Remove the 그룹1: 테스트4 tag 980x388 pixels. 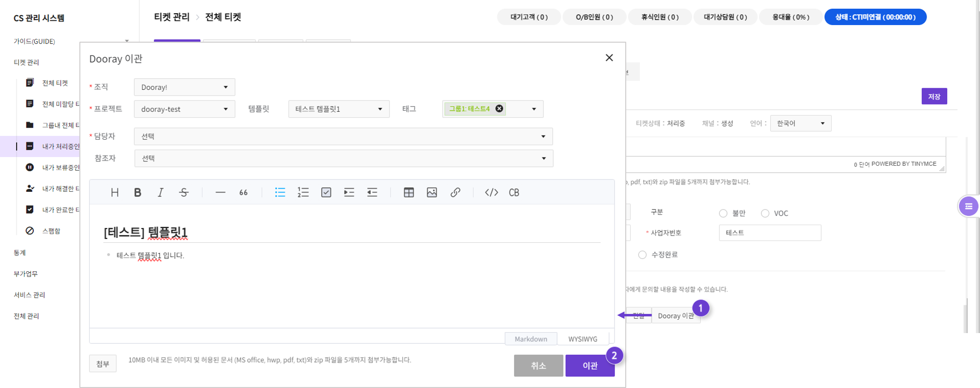pos(499,108)
